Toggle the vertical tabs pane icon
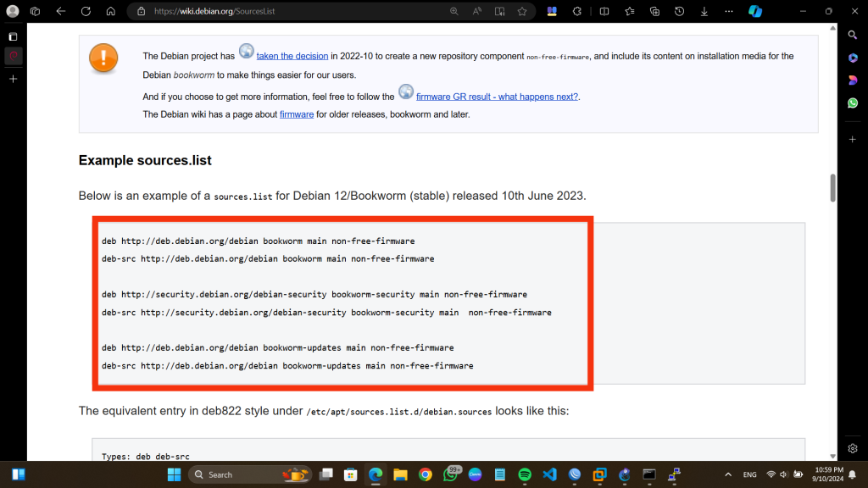The width and height of the screenshot is (868, 488). click(13, 37)
